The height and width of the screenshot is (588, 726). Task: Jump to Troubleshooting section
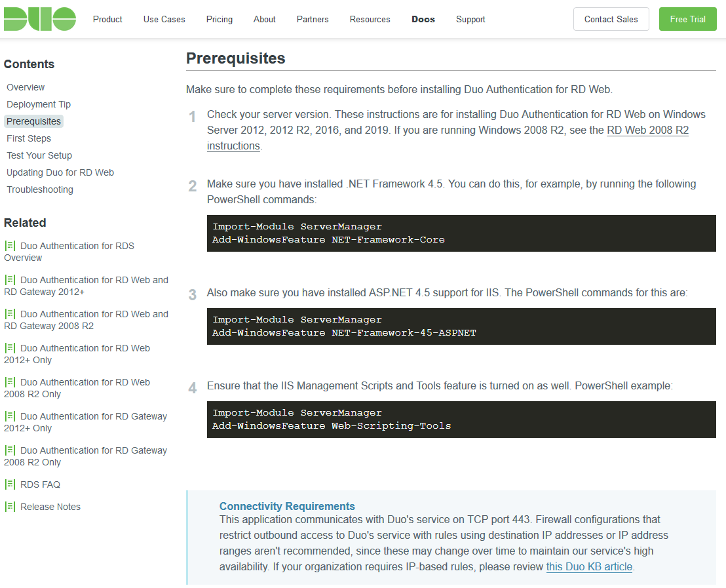40,189
